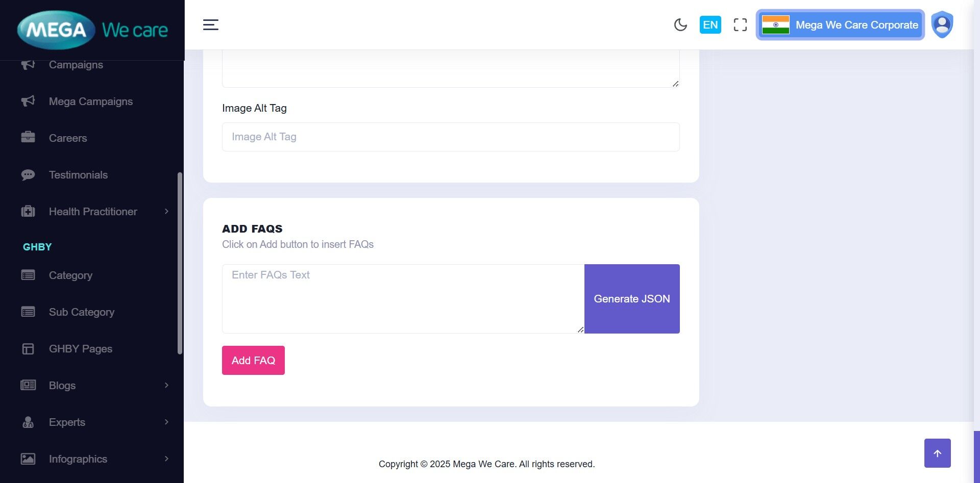This screenshot has width=980, height=483.
Task: Focus the Image Alt Tag input field
Action: pos(450,137)
